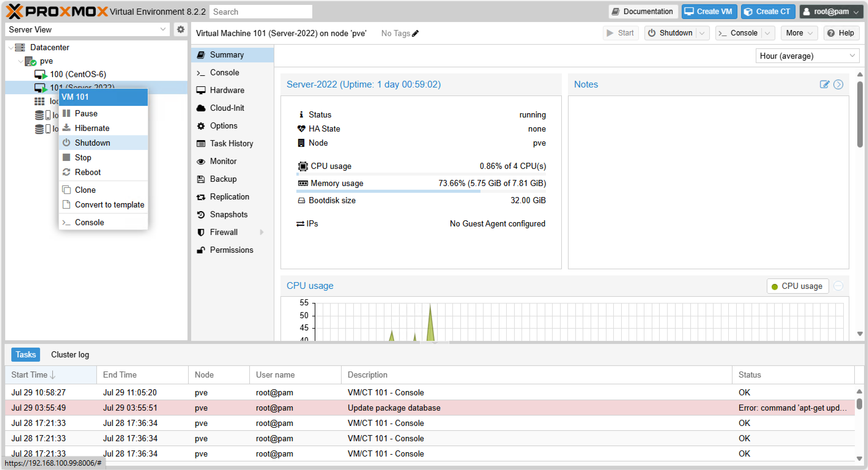The image size is (868, 470).
Task: Open the Replication section
Action: [x=232, y=196]
